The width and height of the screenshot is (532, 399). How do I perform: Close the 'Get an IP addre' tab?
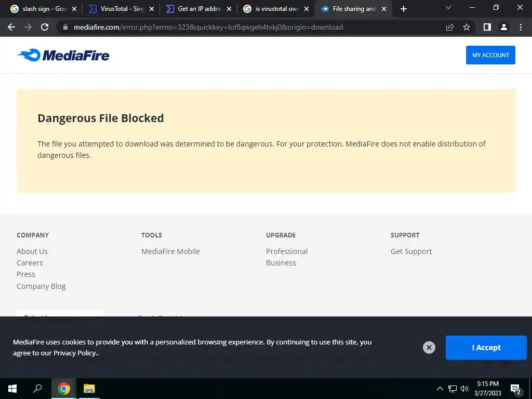pyautogui.click(x=229, y=9)
